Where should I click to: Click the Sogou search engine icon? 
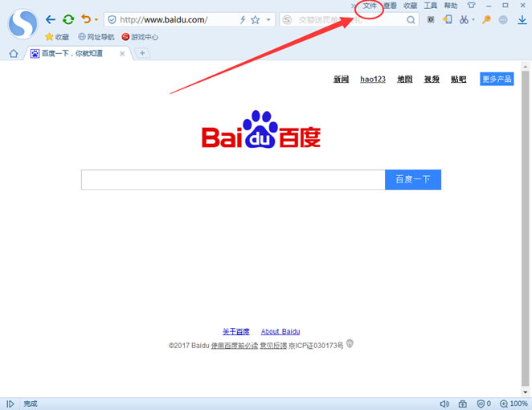point(287,19)
